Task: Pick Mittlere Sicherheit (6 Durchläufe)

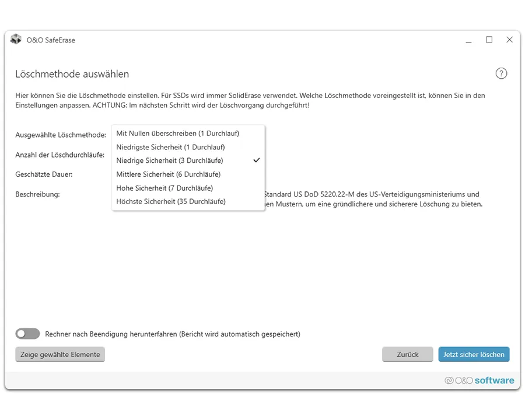Action: (x=188, y=174)
